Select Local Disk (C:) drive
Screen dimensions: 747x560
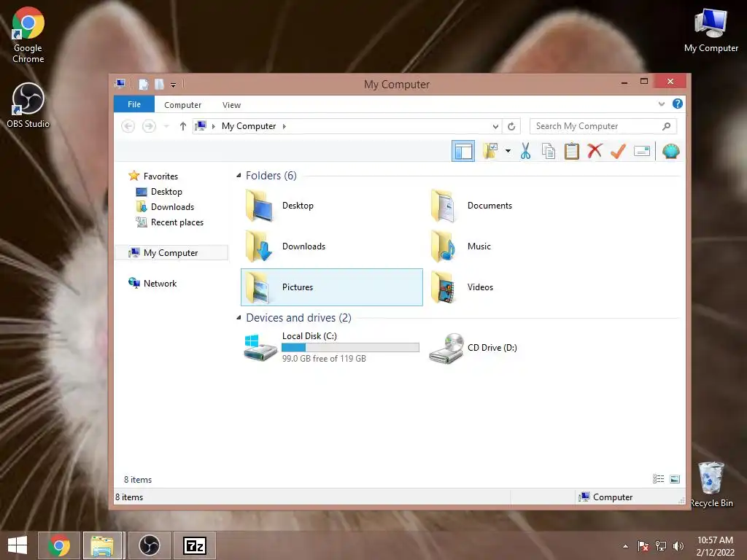[332, 348]
